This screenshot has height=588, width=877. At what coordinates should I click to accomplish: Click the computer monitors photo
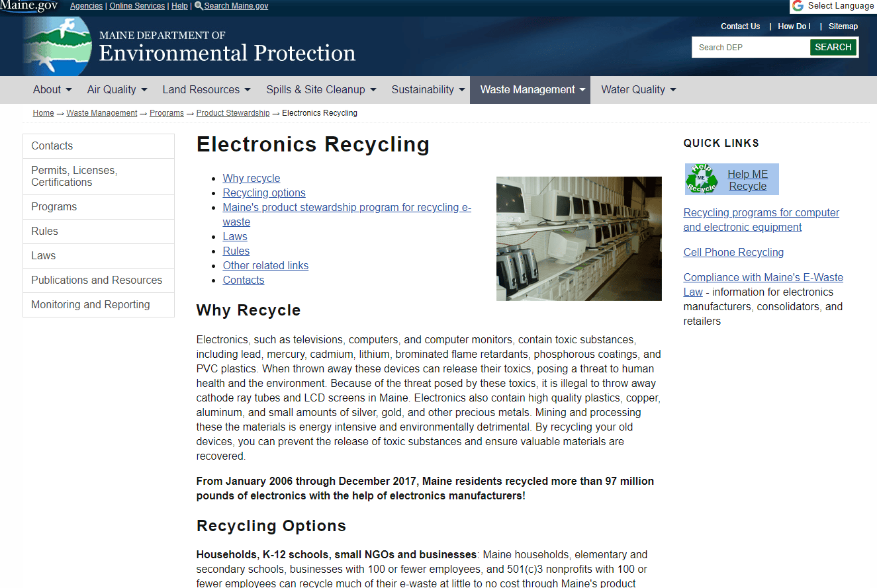pyautogui.click(x=578, y=239)
